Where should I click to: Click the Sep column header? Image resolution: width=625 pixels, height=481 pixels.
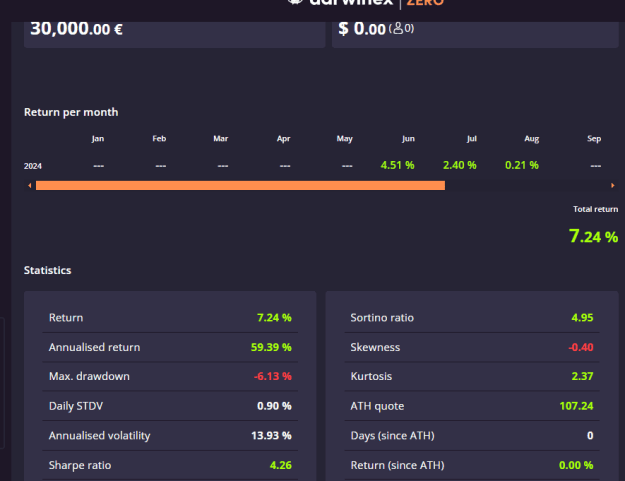594,139
